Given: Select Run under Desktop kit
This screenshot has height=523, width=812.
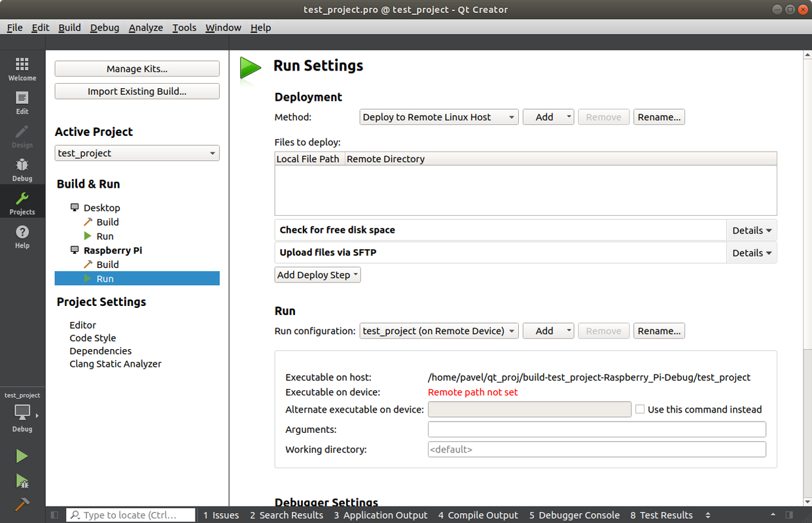Looking at the screenshot, I should click(x=105, y=237).
